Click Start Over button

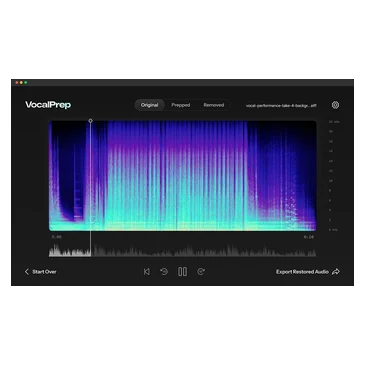41,272
